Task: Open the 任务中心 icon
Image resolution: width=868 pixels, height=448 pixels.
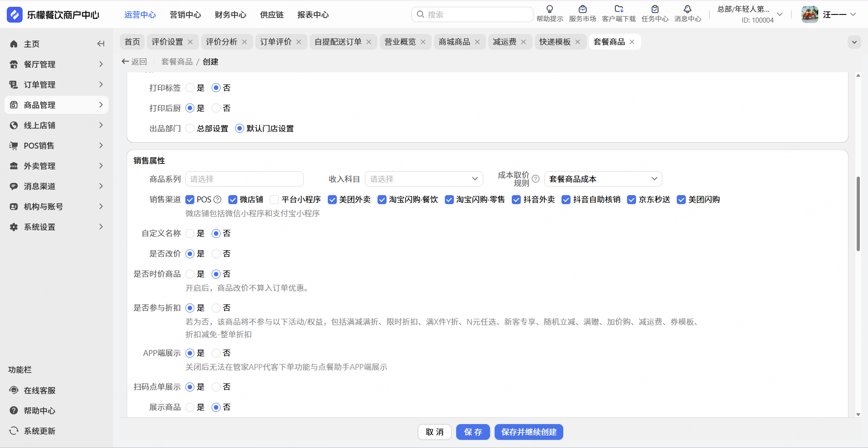Action: tap(655, 9)
